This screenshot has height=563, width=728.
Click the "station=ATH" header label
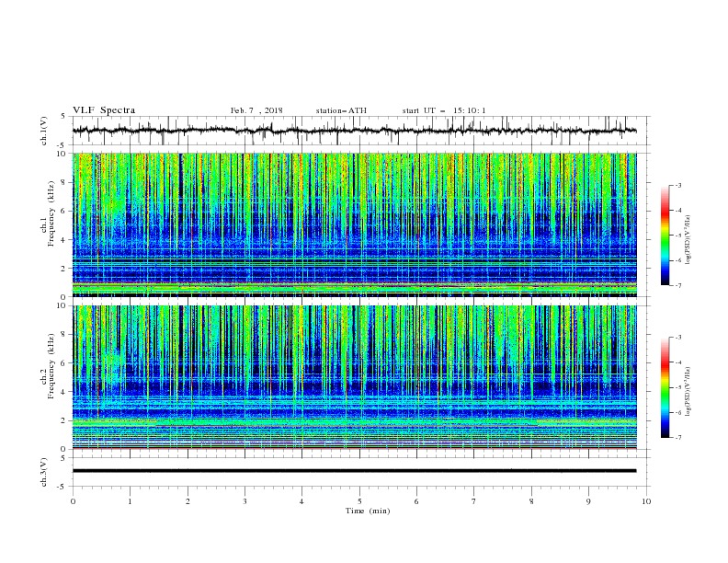[341, 110]
